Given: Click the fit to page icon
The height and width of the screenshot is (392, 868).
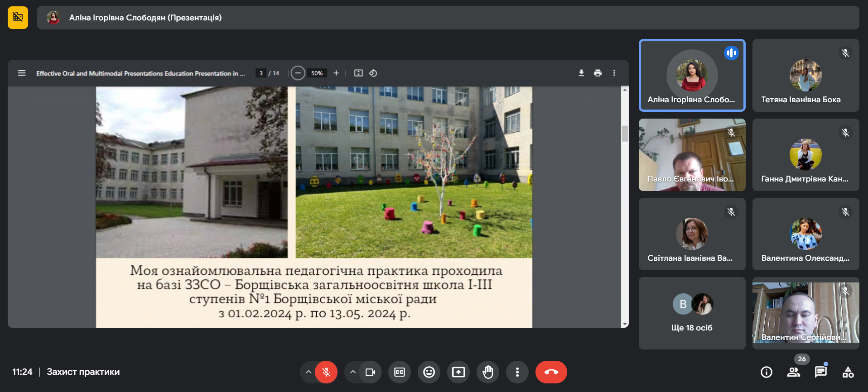Looking at the screenshot, I should 358,73.
